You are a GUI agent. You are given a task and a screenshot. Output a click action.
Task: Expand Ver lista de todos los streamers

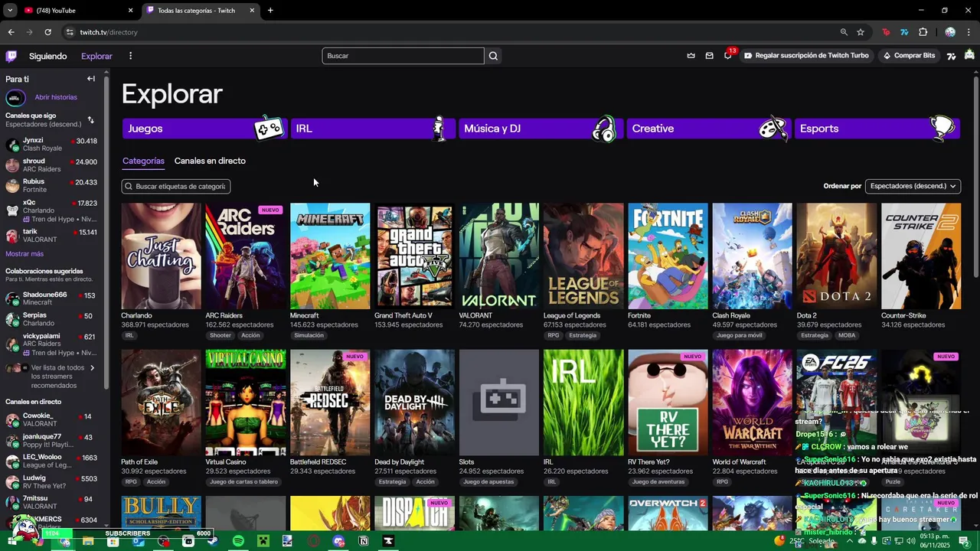(x=52, y=377)
